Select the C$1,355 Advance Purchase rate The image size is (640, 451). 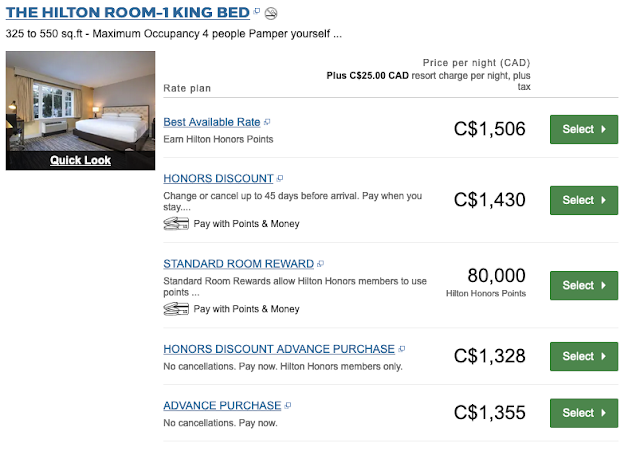point(584,412)
